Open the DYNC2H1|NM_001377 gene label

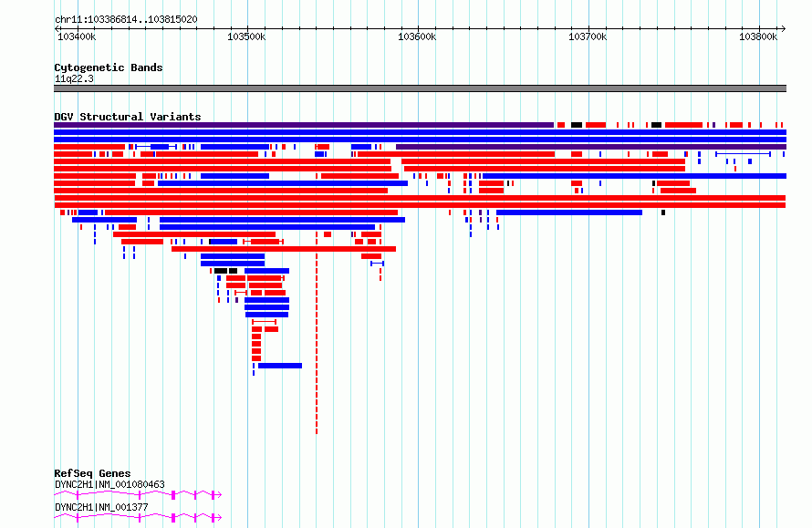tap(101, 507)
